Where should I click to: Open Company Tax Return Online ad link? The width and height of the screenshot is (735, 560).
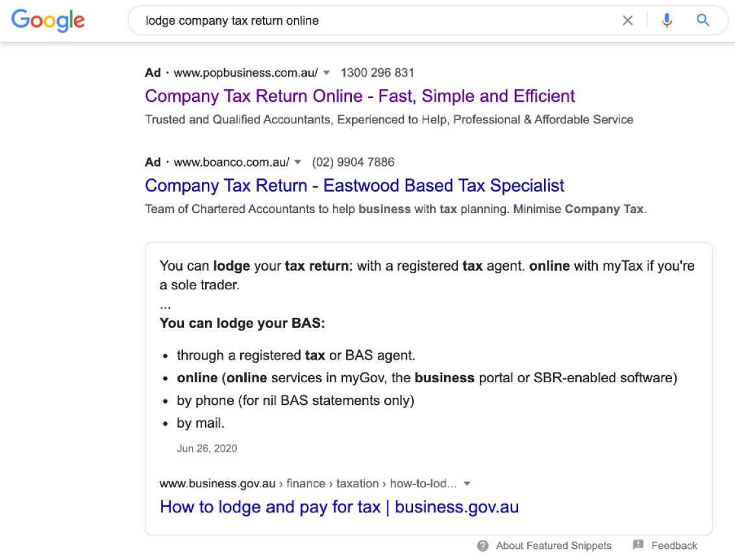pyautogui.click(x=360, y=96)
